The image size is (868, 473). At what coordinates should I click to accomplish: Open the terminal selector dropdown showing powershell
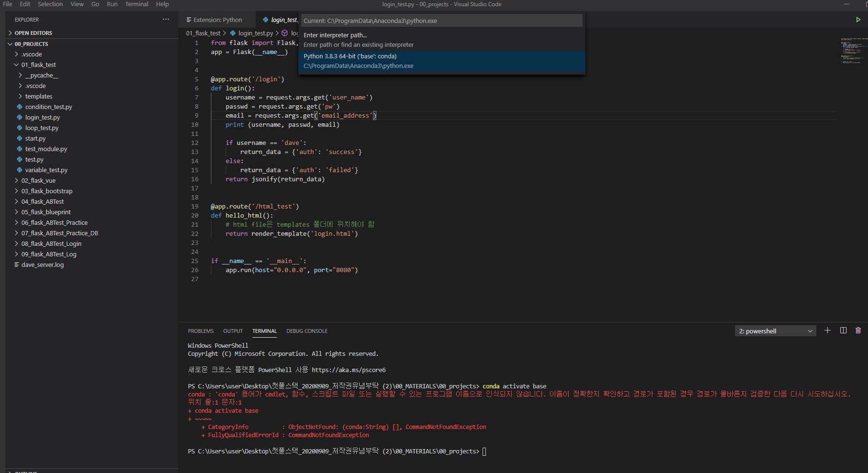775,331
